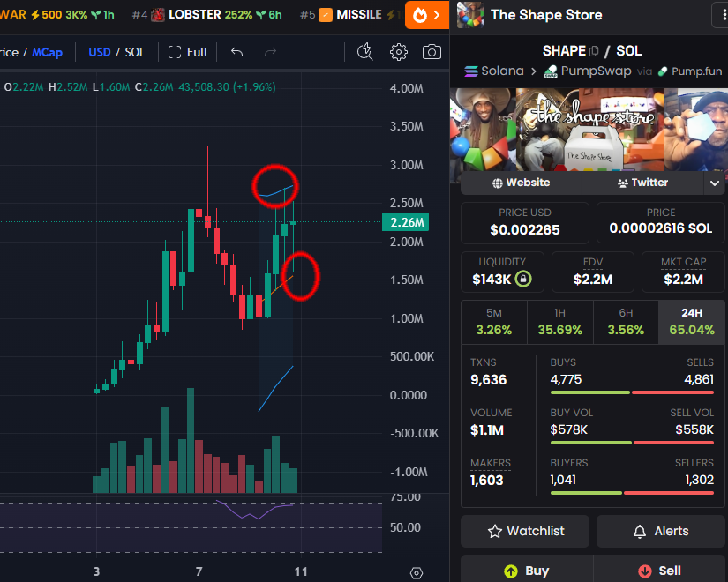
Task: Click the redo arrow in chart toolbar
Action: pos(270,52)
